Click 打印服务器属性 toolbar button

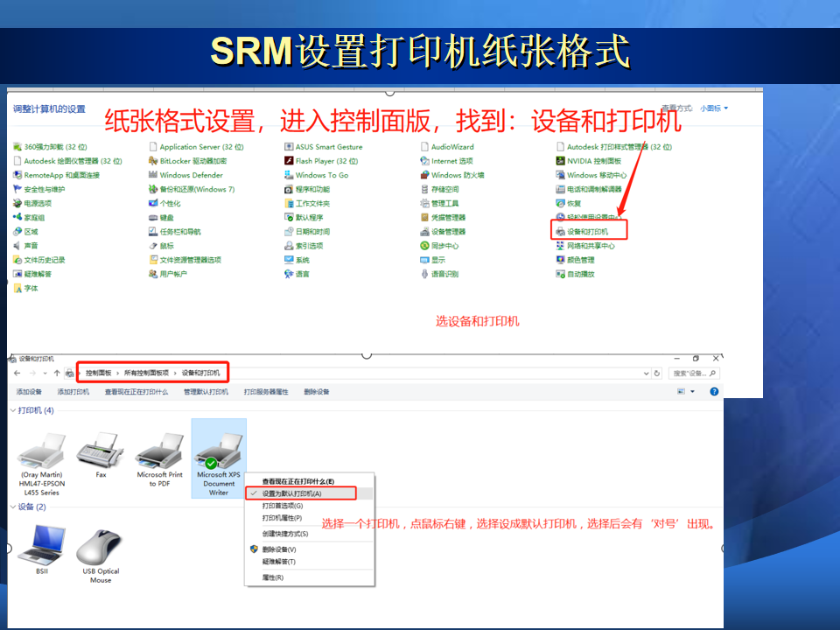(266, 392)
